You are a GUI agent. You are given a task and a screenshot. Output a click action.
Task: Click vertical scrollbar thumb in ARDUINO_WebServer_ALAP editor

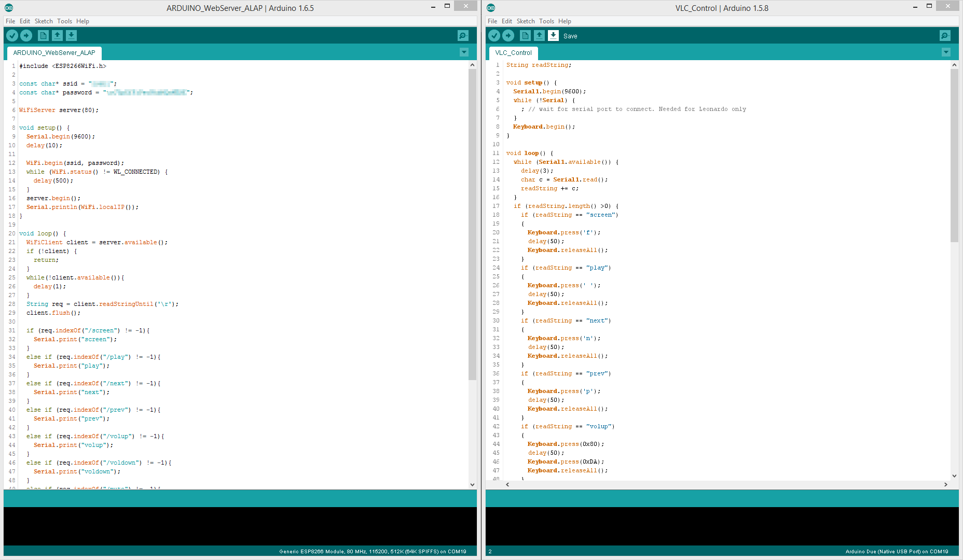[472, 224]
